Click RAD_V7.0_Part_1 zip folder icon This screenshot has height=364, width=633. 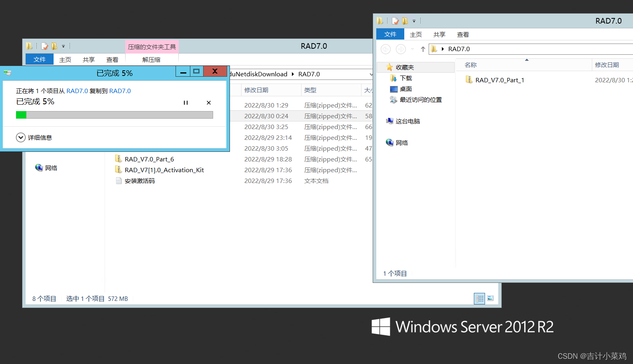click(469, 80)
